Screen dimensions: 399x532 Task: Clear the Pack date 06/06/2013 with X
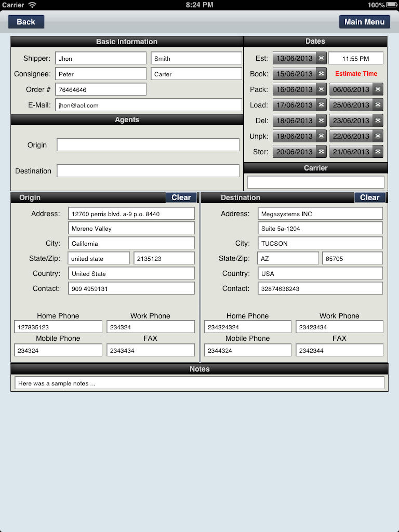point(378,89)
